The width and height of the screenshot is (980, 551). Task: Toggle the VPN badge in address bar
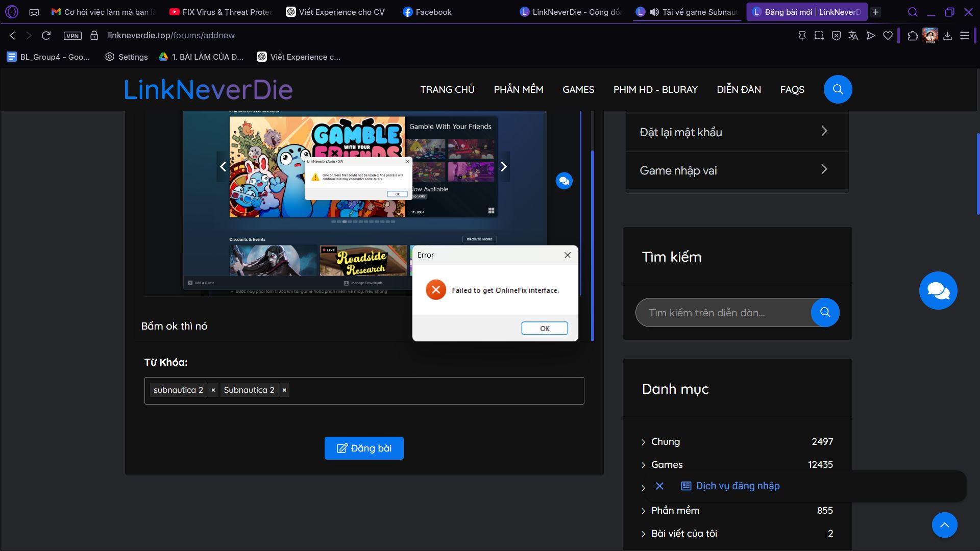point(72,36)
